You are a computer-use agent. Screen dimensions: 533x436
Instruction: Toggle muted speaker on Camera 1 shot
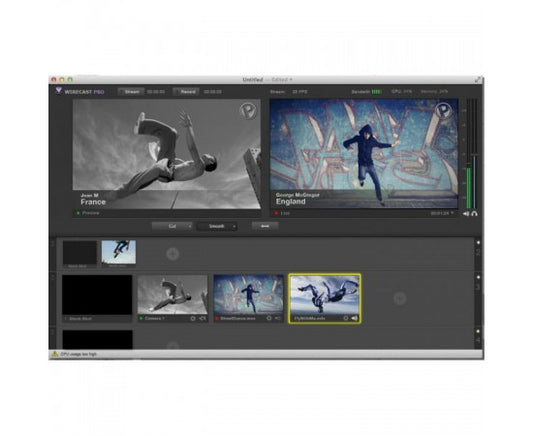(x=203, y=318)
